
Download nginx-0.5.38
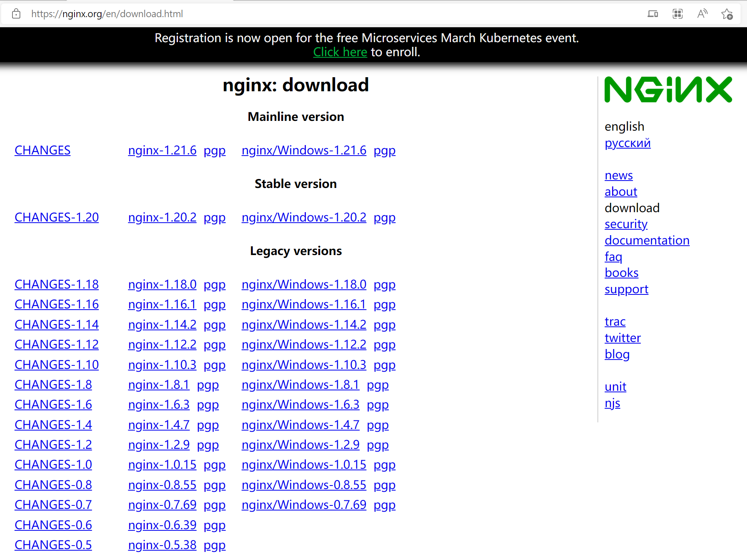pyautogui.click(x=162, y=545)
